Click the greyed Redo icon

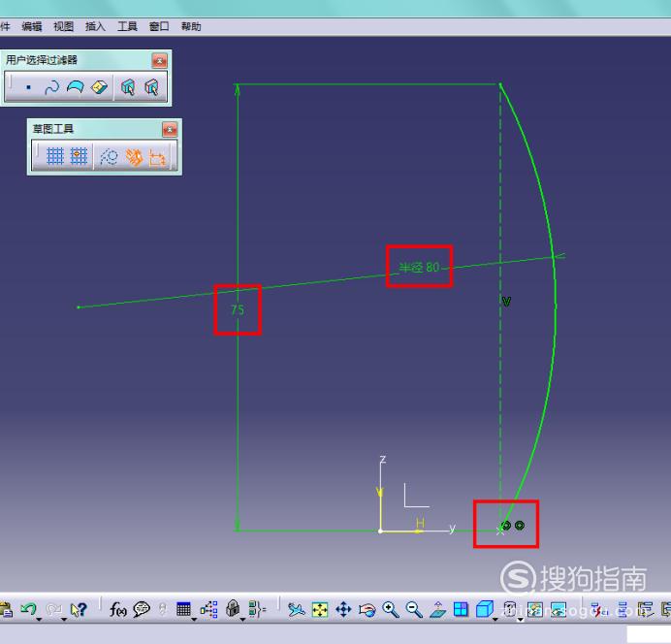(53, 609)
